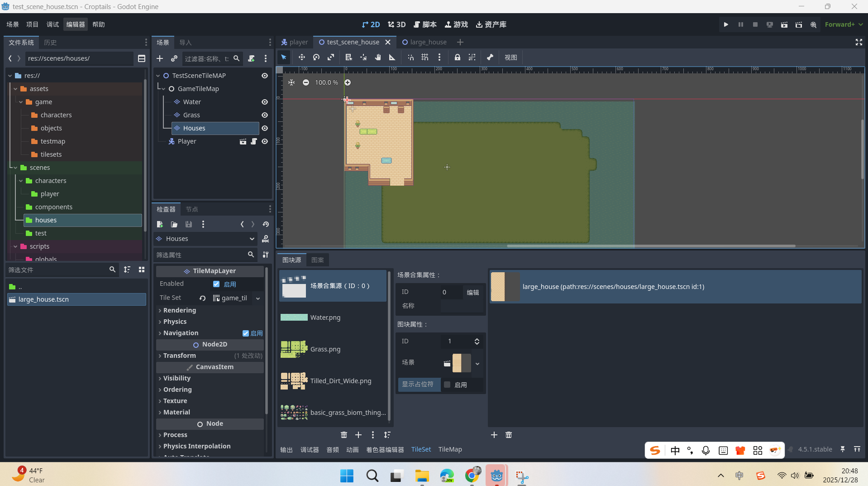The image size is (868, 486).
Task: Zoom out the canvas with the minus icon
Action: coord(306,82)
